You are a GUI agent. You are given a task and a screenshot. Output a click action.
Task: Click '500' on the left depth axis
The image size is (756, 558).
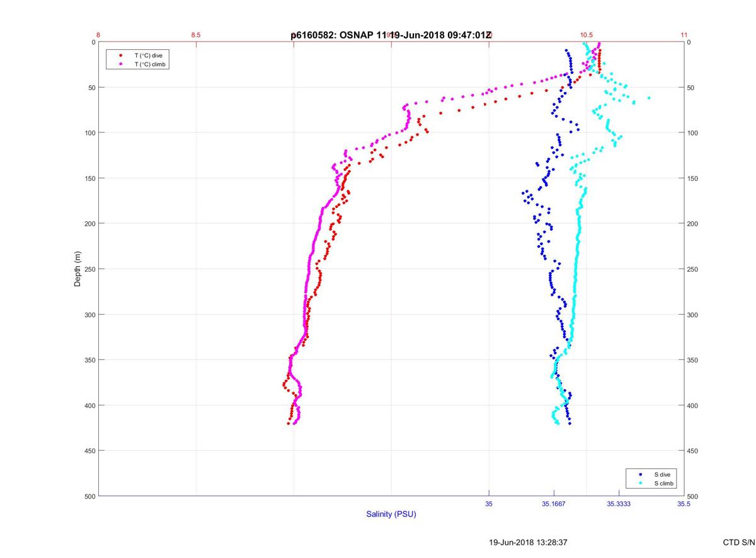tap(89, 496)
